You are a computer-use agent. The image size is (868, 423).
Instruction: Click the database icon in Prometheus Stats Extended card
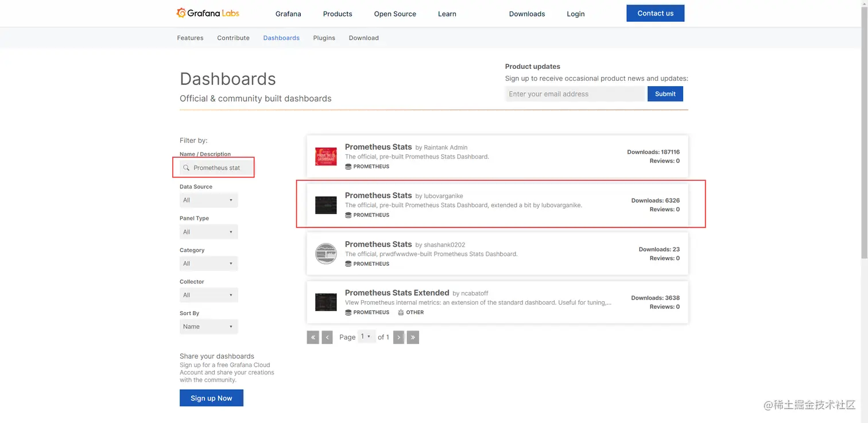click(348, 312)
